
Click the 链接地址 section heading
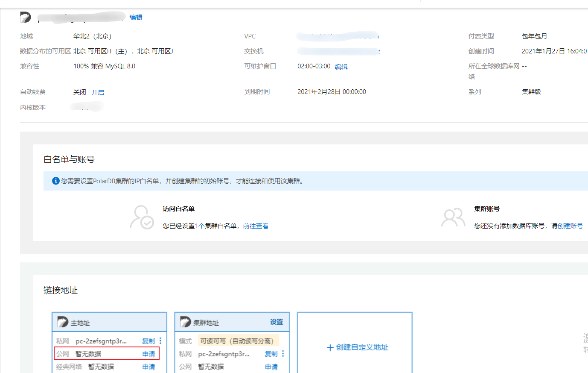tap(61, 290)
